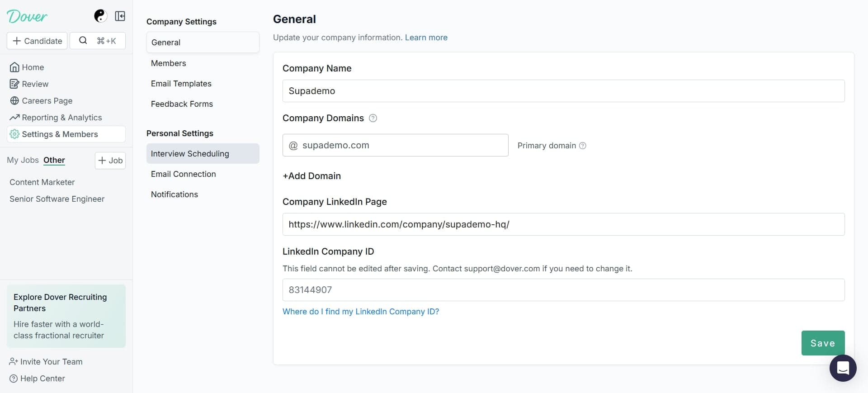Click the Help Center question icon

14,379
